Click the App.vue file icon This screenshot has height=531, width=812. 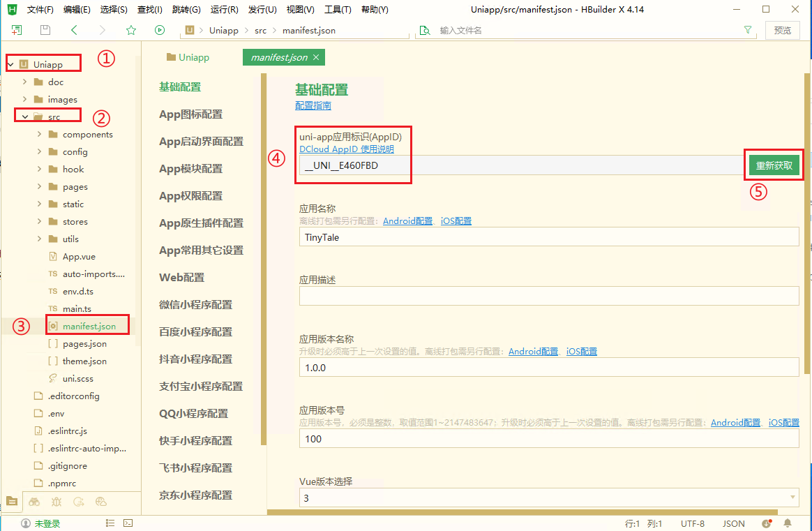pyautogui.click(x=53, y=257)
